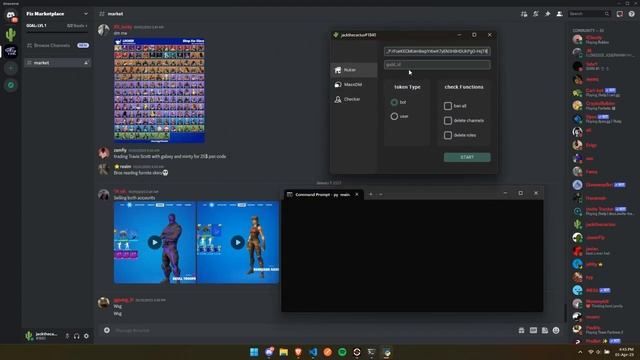Open Brave browser from the taskbar
The width and height of the screenshot is (640, 360).
point(298,352)
